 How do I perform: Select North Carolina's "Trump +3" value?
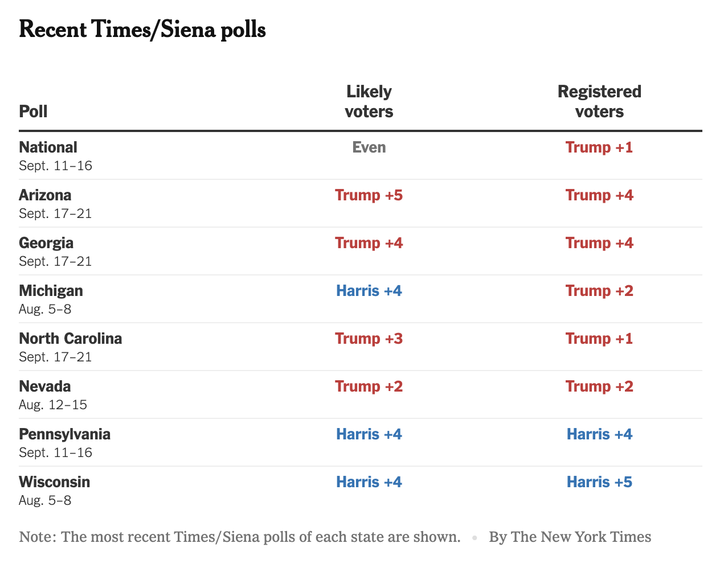tap(369, 339)
